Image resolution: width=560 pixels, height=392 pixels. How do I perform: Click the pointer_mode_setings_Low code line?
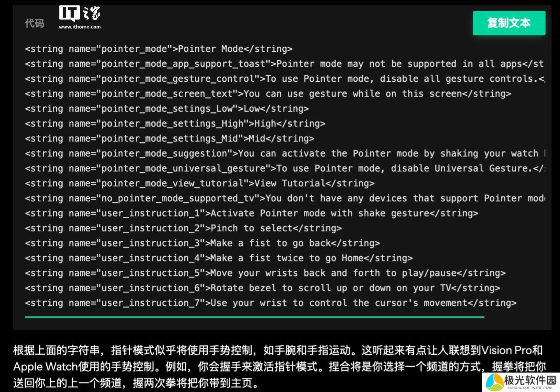167,109
